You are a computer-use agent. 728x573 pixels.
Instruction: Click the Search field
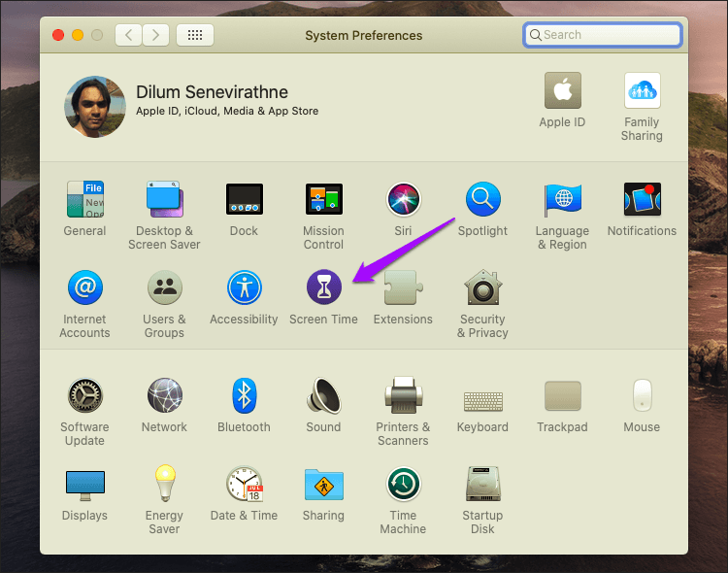point(603,35)
